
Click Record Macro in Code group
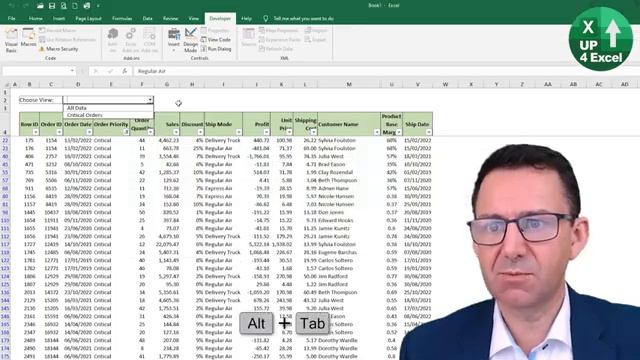58,31
